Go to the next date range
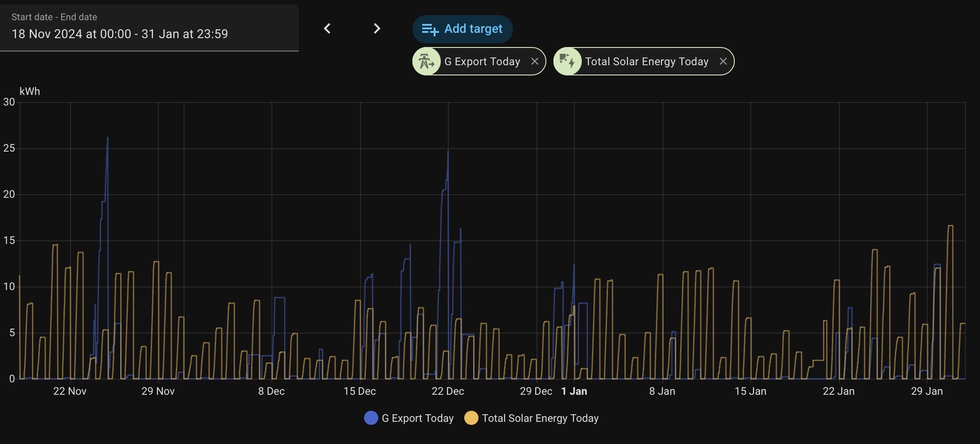Image resolution: width=980 pixels, height=444 pixels. tap(377, 29)
